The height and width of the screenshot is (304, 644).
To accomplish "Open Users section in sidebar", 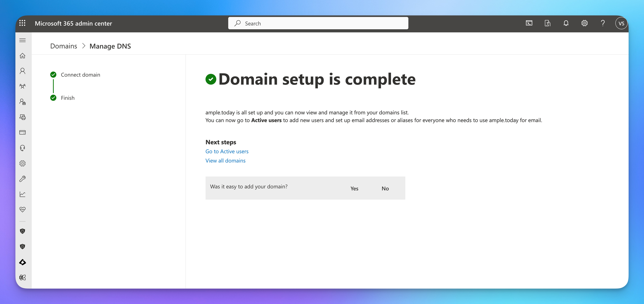I will [x=22, y=71].
